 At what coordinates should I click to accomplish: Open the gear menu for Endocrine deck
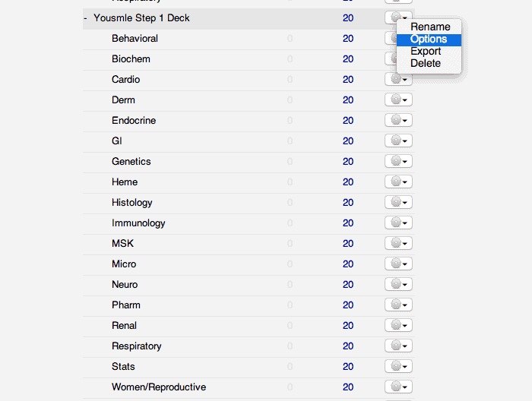pyautogui.click(x=398, y=120)
